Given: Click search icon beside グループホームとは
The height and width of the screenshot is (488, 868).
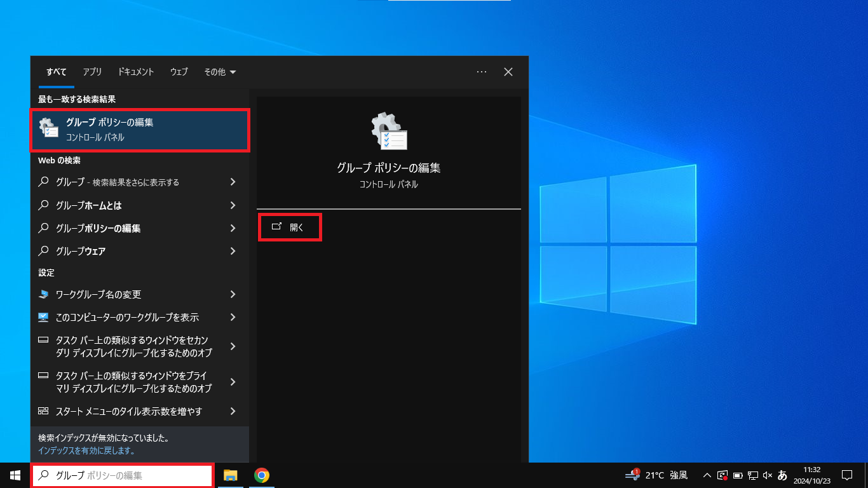Looking at the screenshot, I should 43,205.
